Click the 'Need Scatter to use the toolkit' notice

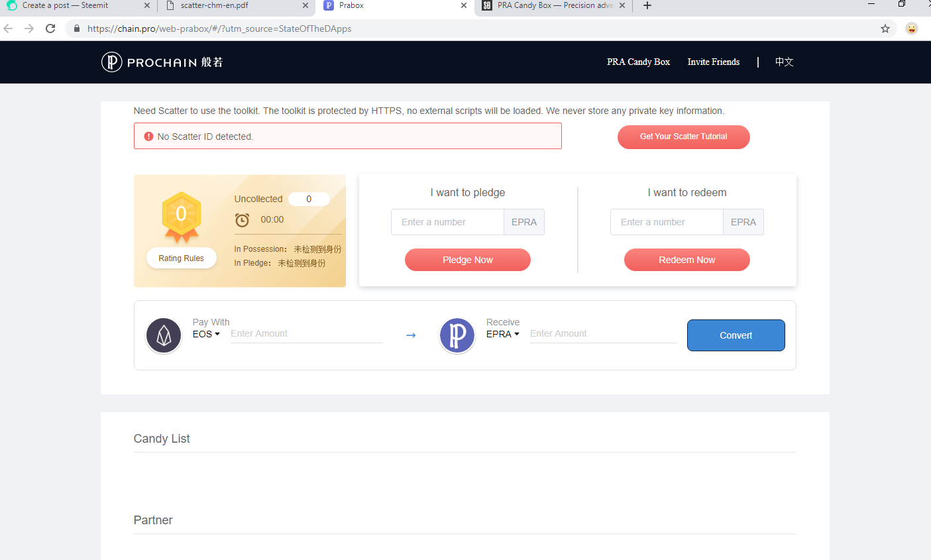click(x=429, y=111)
